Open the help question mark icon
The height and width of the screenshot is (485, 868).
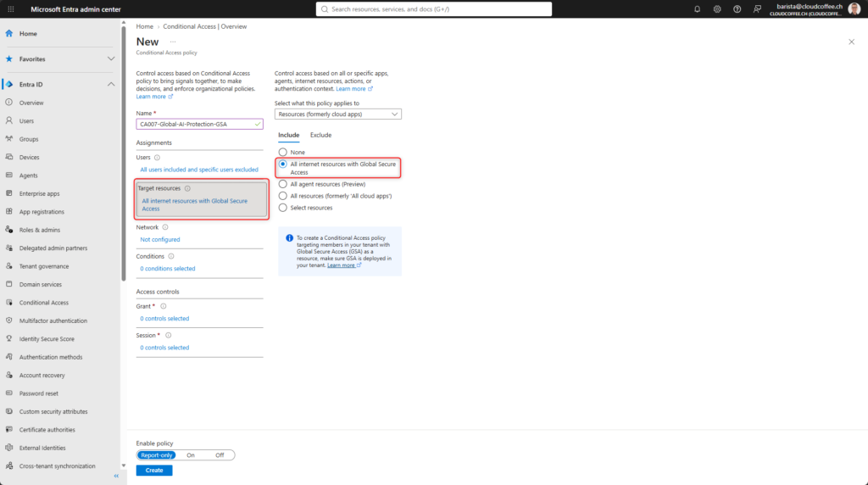(x=737, y=8)
